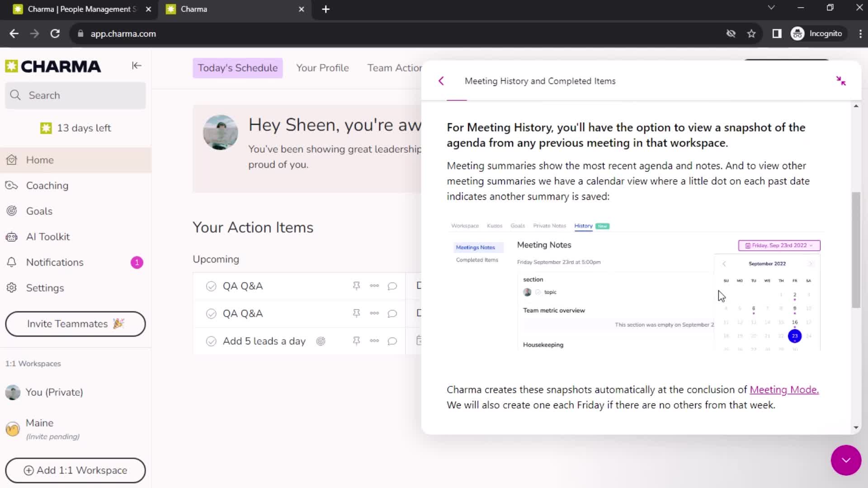Open the tab search dropdown
This screenshot has height=488, width=868.
(x=771, y=8)
